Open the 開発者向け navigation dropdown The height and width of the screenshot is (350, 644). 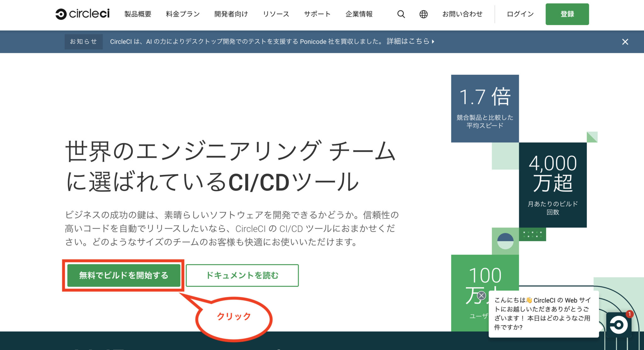coord(231,14)
